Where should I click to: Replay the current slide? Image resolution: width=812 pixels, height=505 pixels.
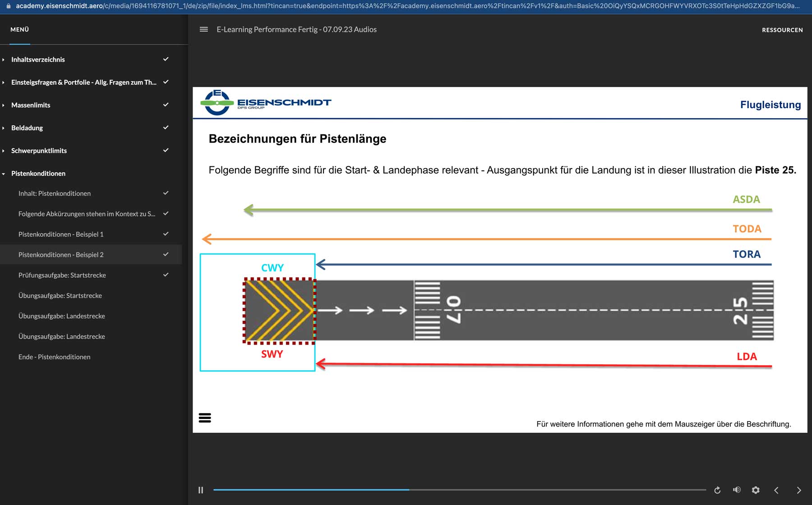tap(717, 490)
